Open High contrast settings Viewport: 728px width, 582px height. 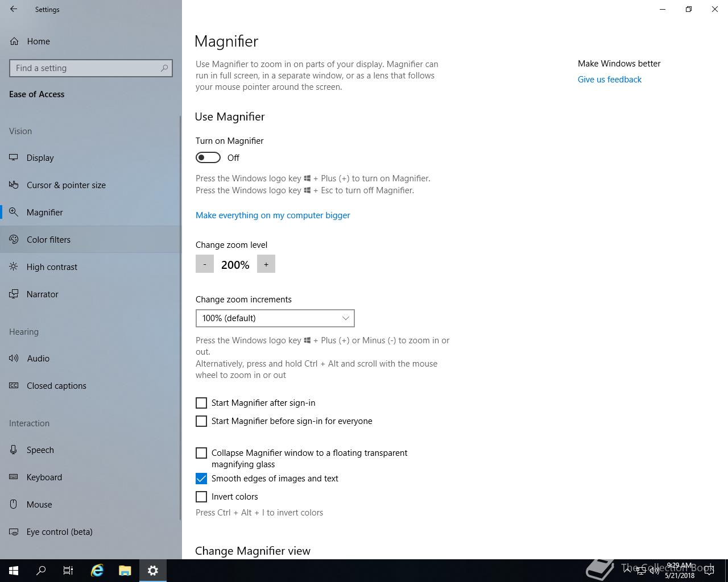(91, 267)
